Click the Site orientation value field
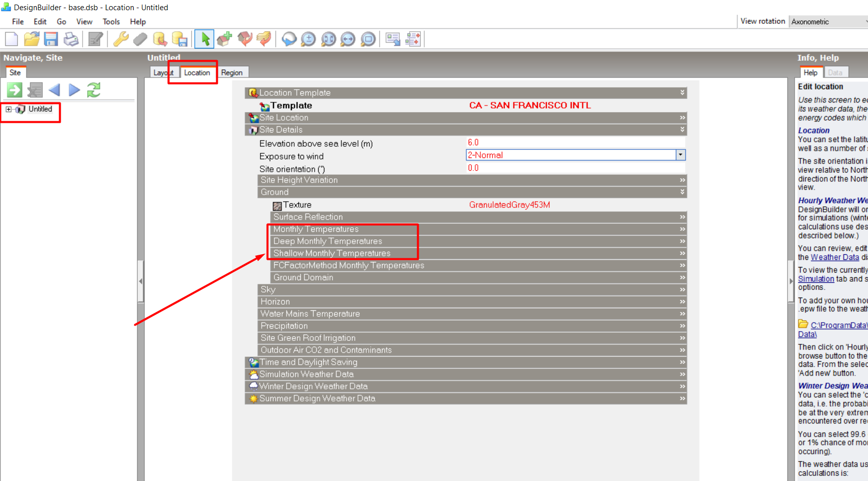The width and height of the screenshot is (868, 481). pyautogui.click(x=576, y=168)
